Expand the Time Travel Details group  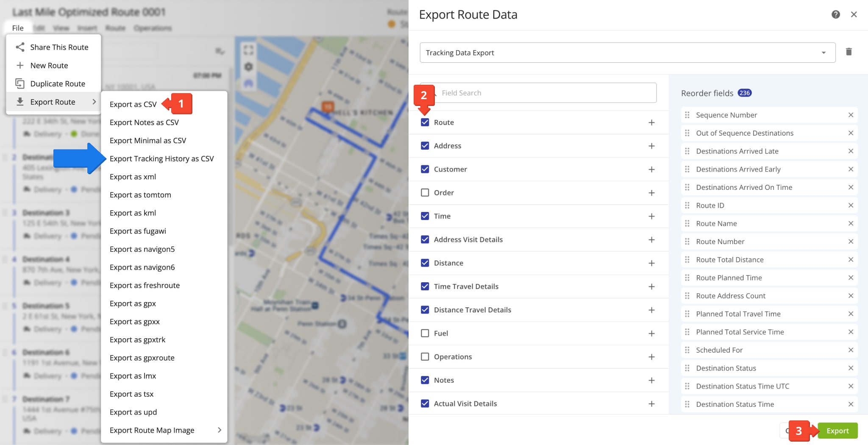pyautogui.click(x=651, y=286)
